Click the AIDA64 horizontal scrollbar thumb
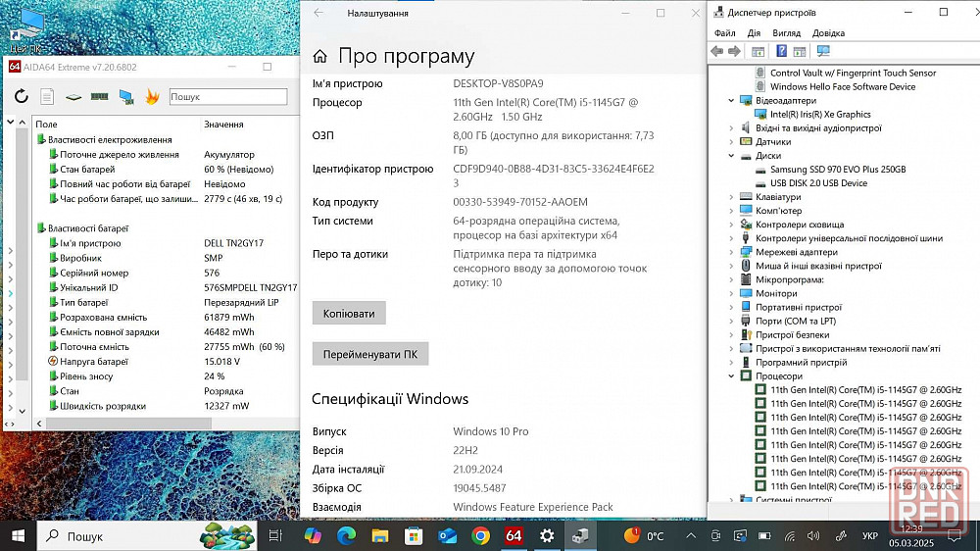The height and width of the screenshot is (551, 980). tap(128, 424)
